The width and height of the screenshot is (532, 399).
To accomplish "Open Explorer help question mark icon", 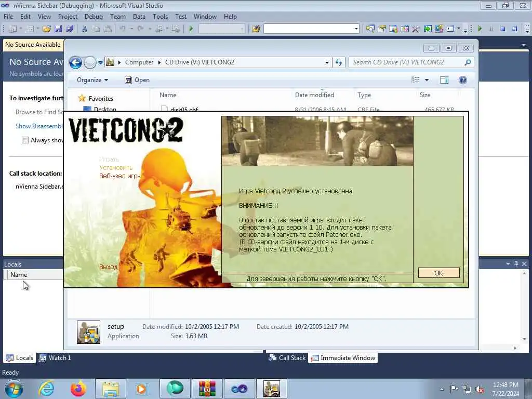I will point(462,80).
